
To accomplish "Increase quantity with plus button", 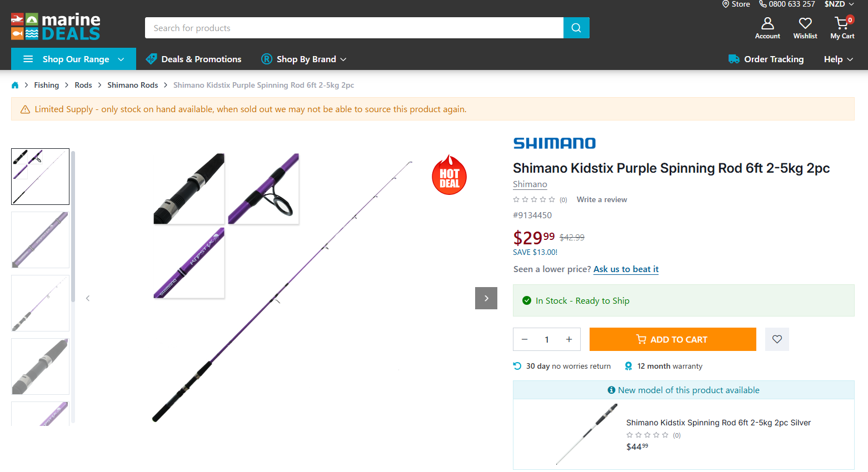I will (569, 339).
